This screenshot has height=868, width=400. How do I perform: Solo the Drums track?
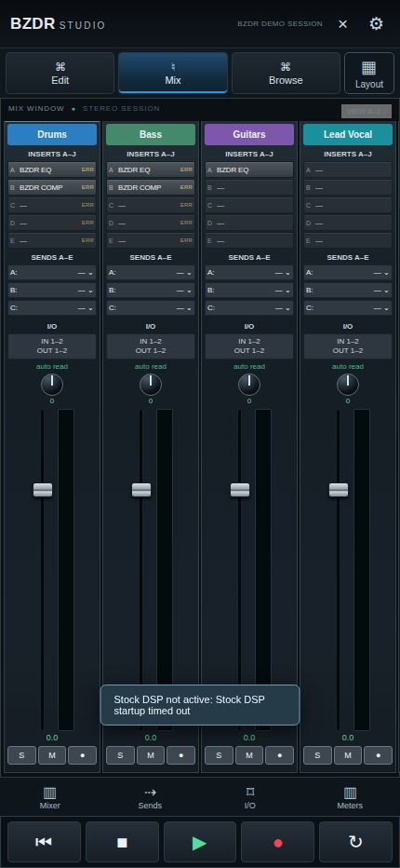click(x=21, y=755)
